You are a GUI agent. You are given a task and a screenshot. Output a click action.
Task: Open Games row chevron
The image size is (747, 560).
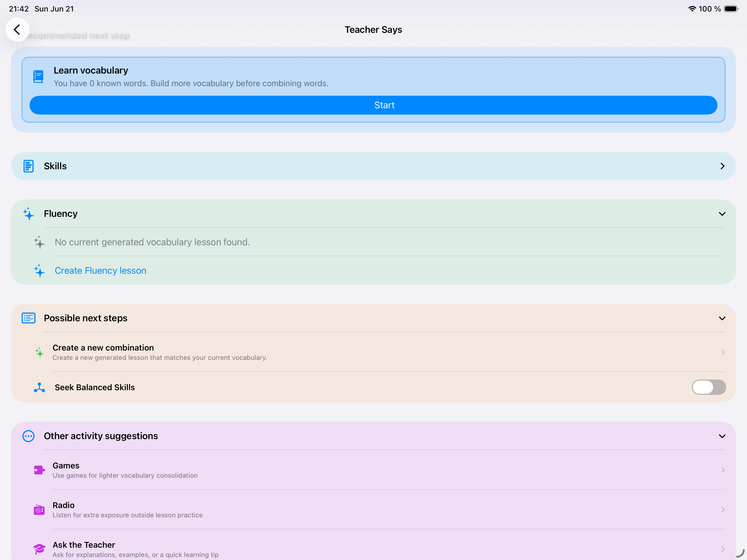click(x=723, y=470)
